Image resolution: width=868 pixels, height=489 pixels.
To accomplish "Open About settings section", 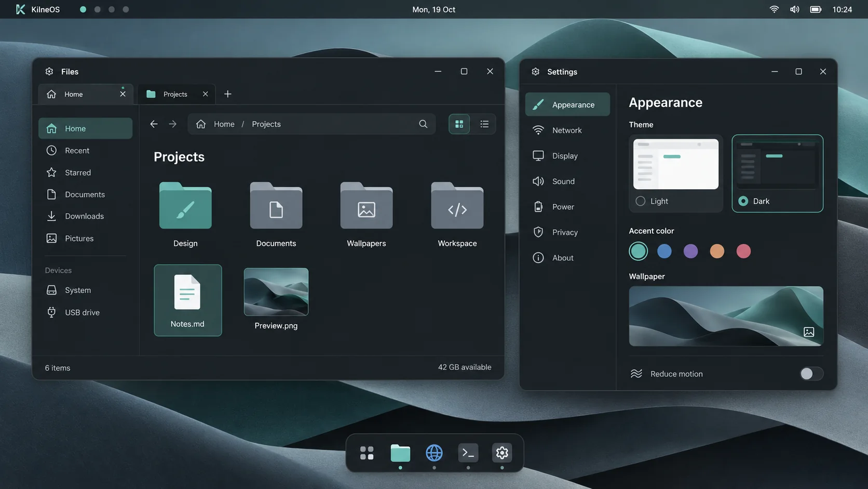I will [x=567, y=258].
